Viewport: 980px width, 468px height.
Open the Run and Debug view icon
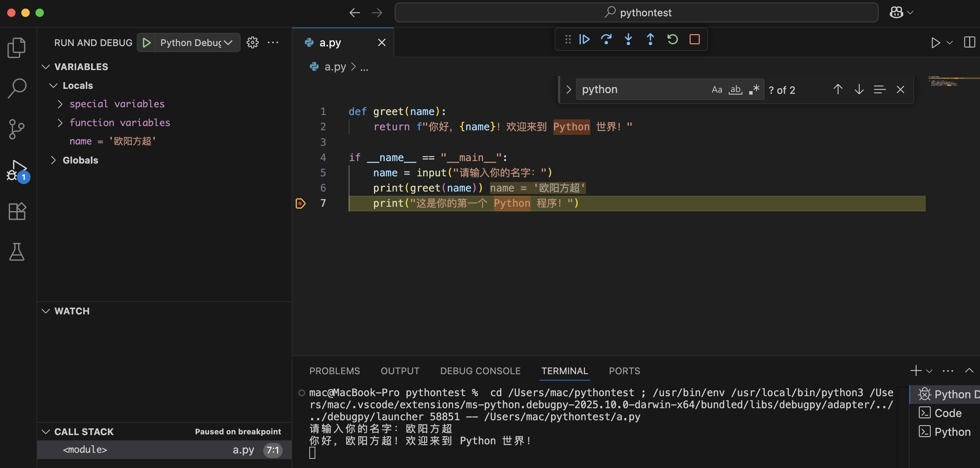pyautogui.click(x=17, y=170)
